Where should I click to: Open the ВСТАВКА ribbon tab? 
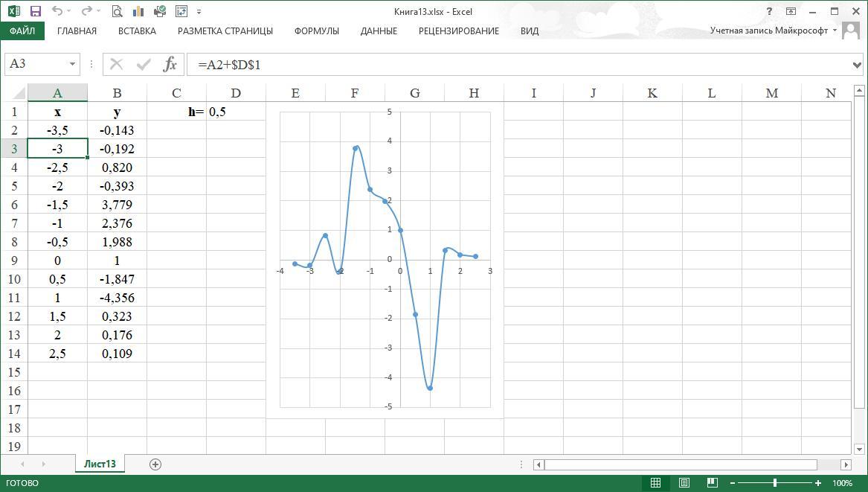[137, 31]
